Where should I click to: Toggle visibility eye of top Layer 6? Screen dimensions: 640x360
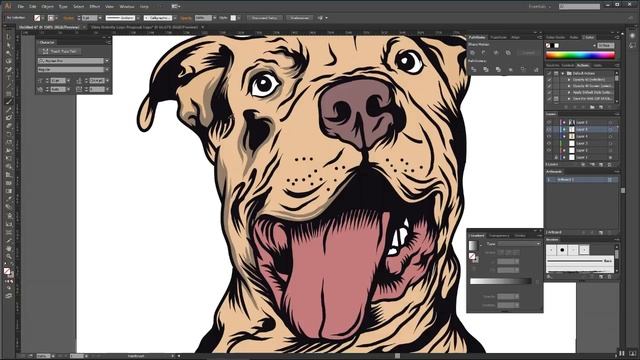tap(549, 122)
